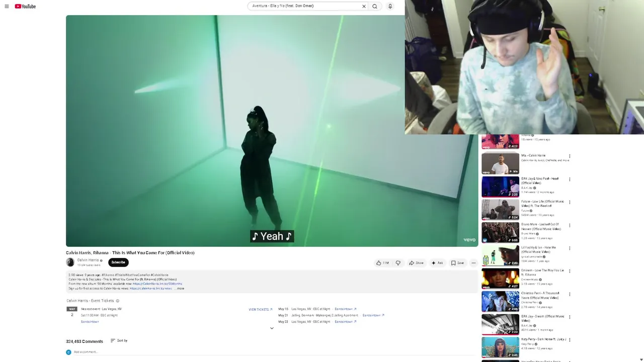Open title Bruno Mars - Locked Out Of Heaven

click(541, 226)
